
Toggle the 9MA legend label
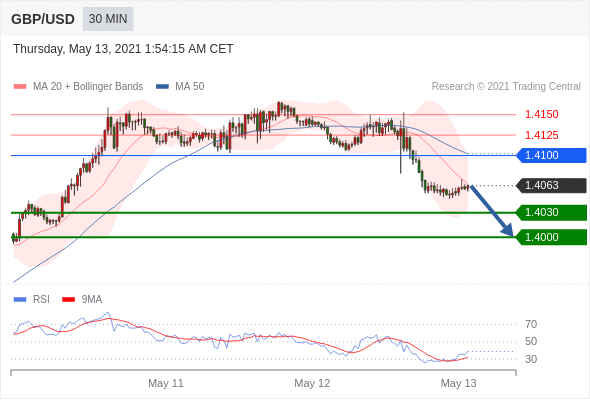(x=92, y=300)
